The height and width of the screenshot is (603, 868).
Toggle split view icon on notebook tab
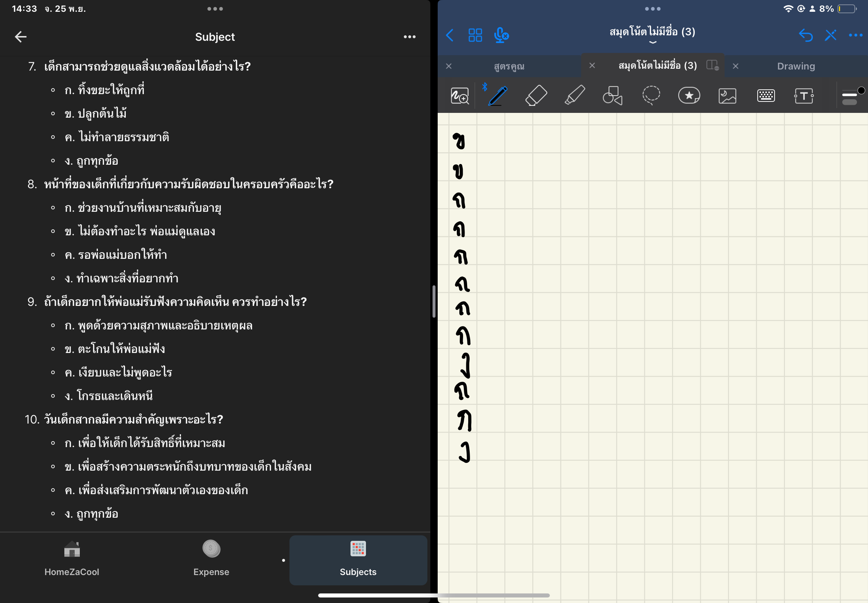(x=712, y=65)
